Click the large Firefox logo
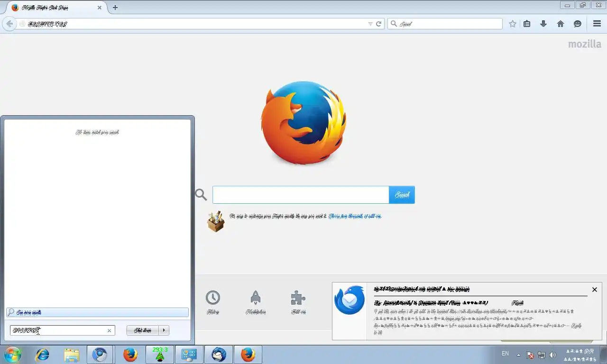The width and height of the screenshot is (607, 364). (303, 123)
